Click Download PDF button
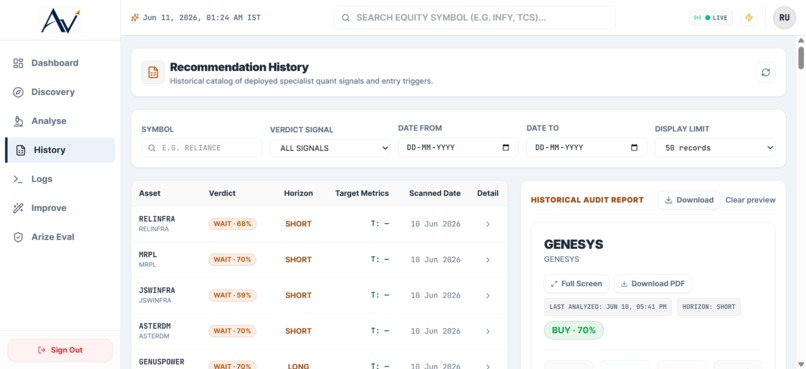Image resolution: width=806 pixels, height=369 pixels. pyautogui.click(x=653, y=284)
